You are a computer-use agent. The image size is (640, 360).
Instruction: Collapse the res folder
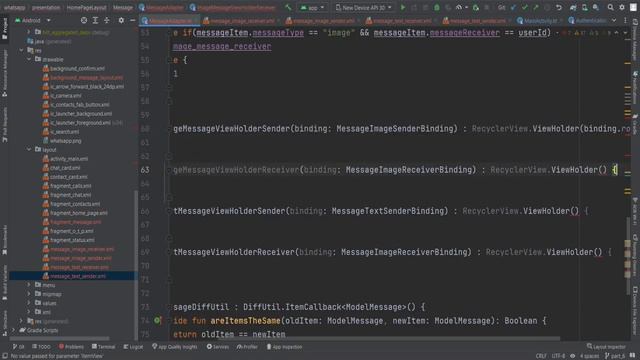coord(21,50)
